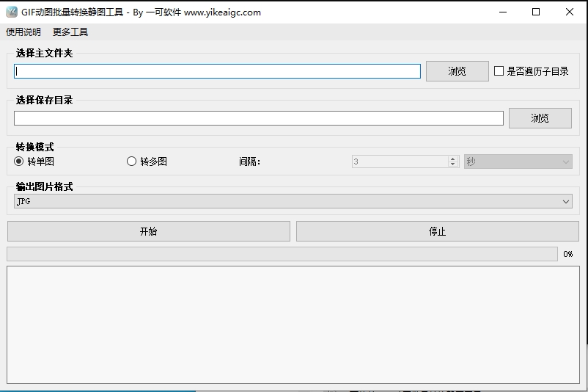The height and width of the screenshot is (392, 588).
Task: Click the app icon in title bar
Action: point(12,12)
